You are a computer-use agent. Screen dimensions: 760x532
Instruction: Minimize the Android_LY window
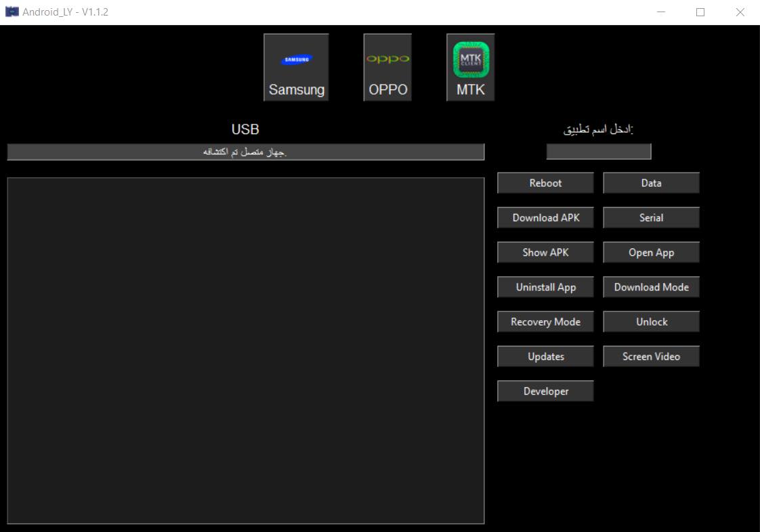tap(660, 12)
